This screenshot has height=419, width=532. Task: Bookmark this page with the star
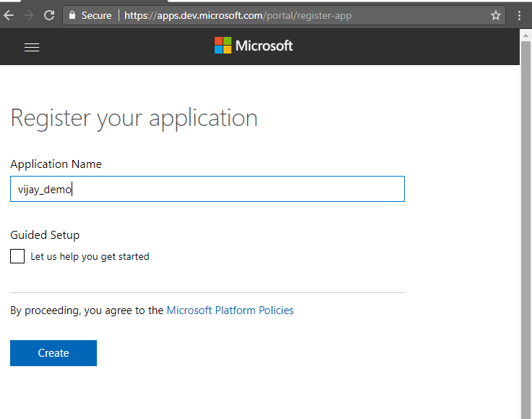pos(496,15)
